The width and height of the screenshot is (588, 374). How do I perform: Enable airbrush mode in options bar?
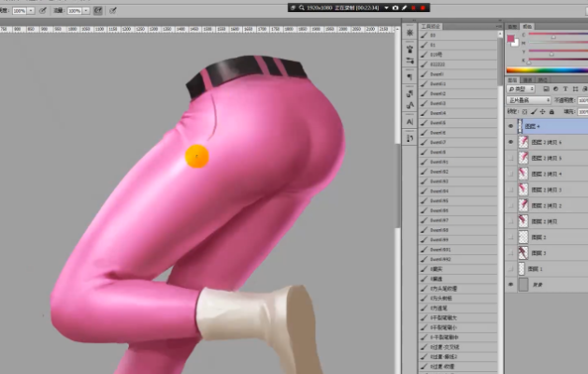(x=98, y=11)
